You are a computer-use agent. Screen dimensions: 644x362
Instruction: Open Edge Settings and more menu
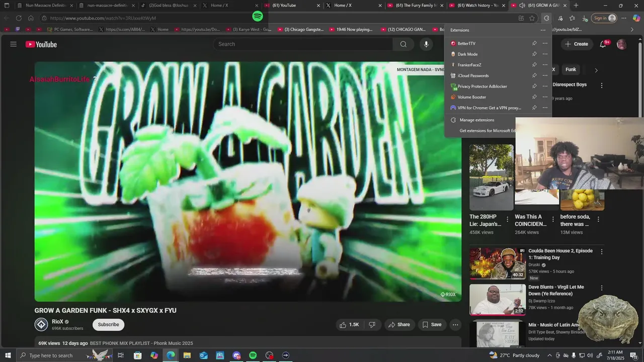[624, 18]
